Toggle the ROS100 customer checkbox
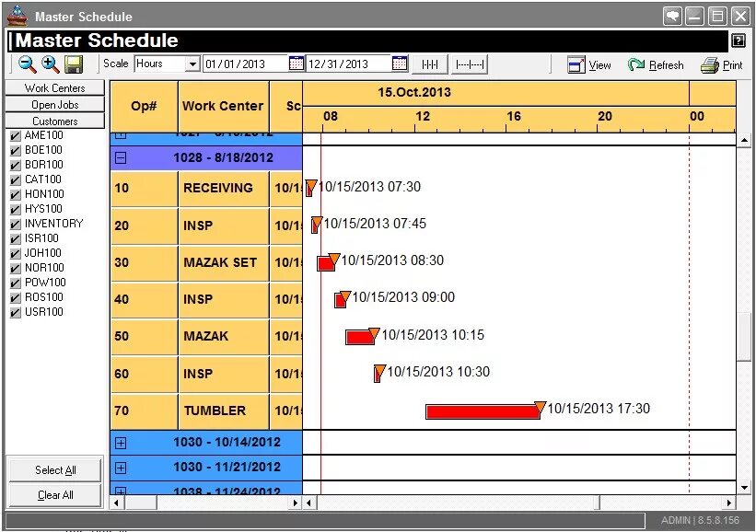Image resolution: width=756 pixels, height=532 pixels. [x=15, y=298]
